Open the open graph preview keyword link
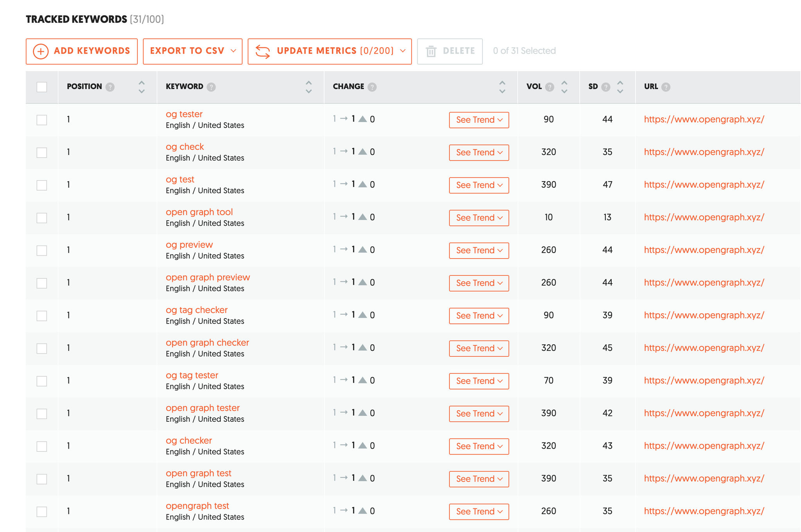The height and width of the screenshot is (532, 801). click(208, 277)
